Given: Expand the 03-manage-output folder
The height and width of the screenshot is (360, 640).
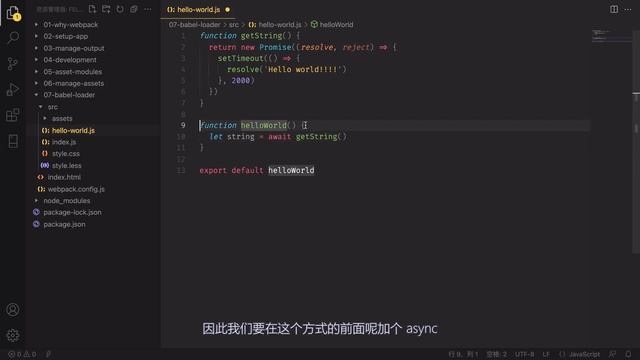Looking at the screenshot, I should (x=74, y=48).
